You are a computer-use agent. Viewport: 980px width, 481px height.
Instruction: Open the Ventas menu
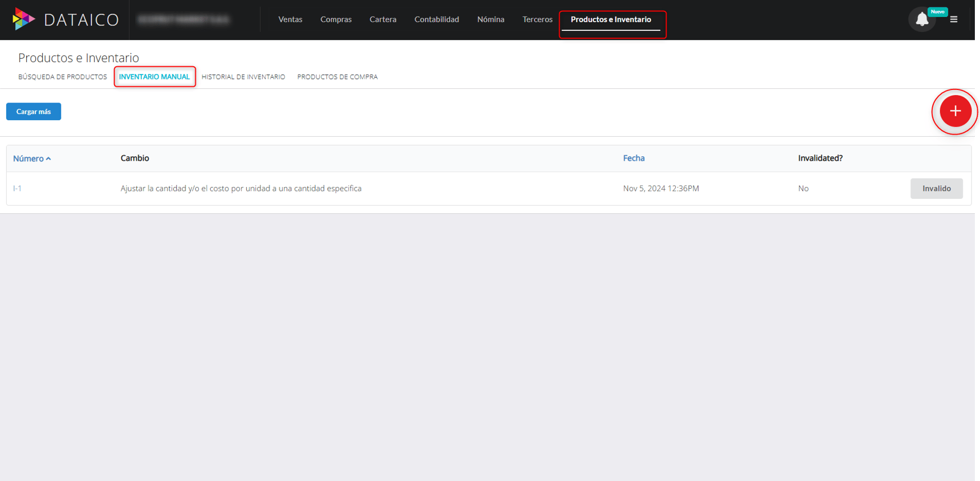pos(290,19)
